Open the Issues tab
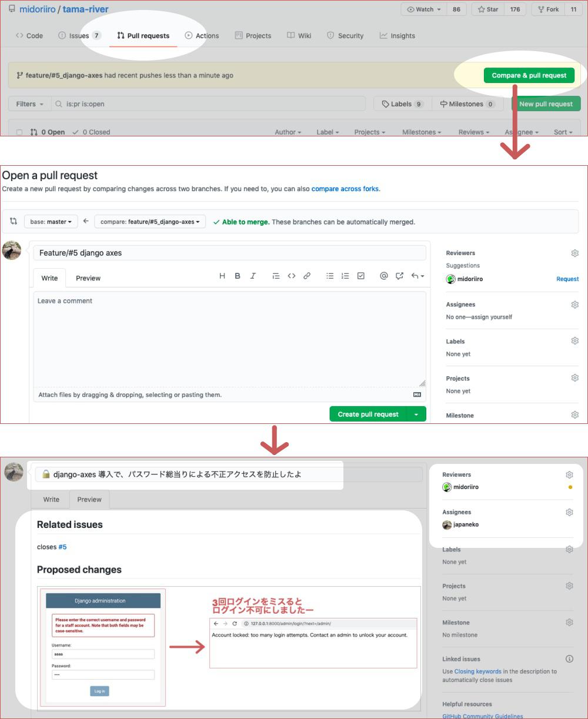Image resolution: width=588 pixels, height=719 pixels. click(79, 36)
